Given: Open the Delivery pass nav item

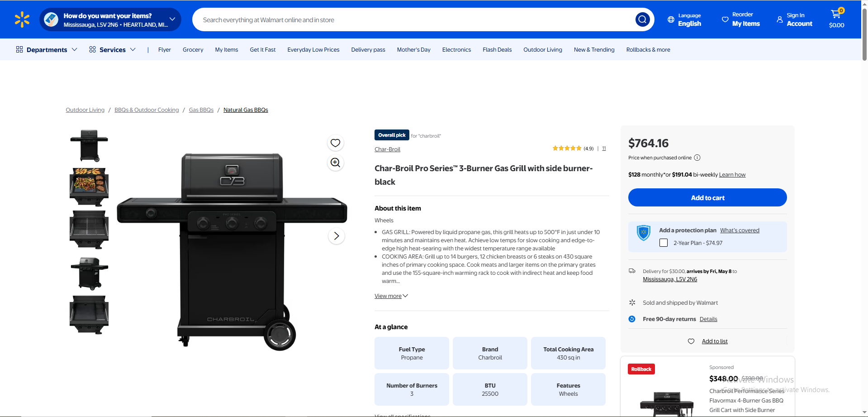Looking at the screenshot, I should click(368, 50).
